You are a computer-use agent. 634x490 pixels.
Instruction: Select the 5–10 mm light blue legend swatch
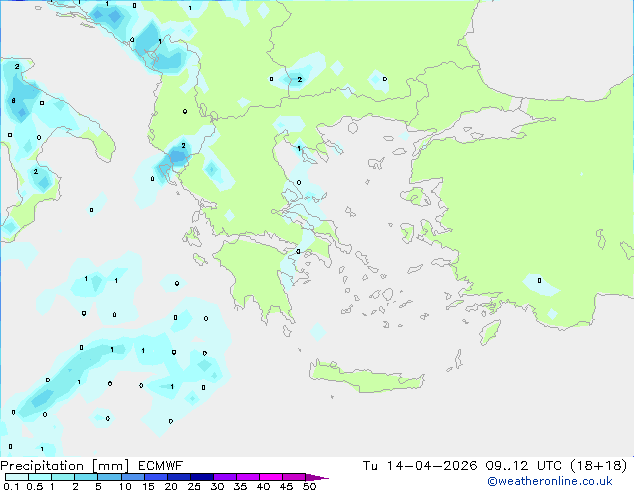[x=109, y=477]
